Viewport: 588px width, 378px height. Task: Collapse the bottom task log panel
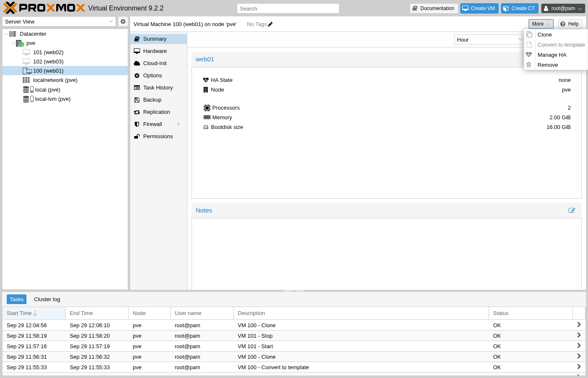click(x=294, y=291)
